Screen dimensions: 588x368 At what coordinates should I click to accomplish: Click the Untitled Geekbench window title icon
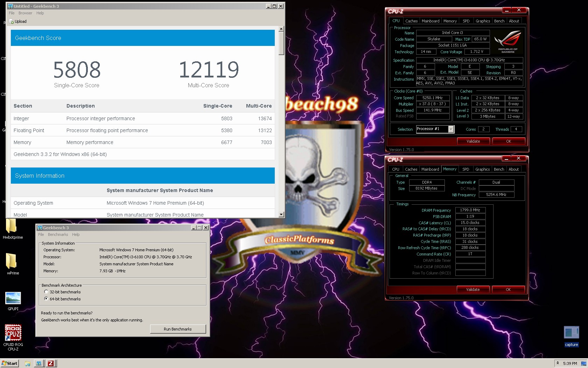[10, 6]
